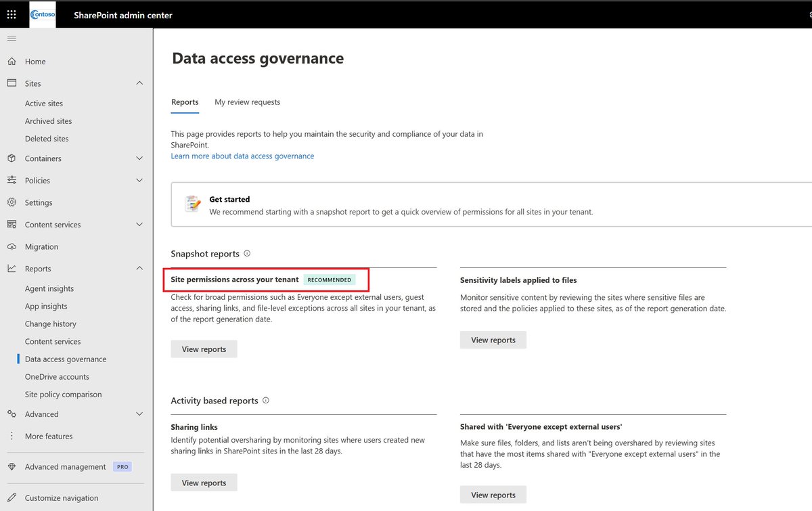This screenshot has height=511, width=812.
Task: Switch to the Reports tab
Action: pyautogui.click(x=185, y=102)
